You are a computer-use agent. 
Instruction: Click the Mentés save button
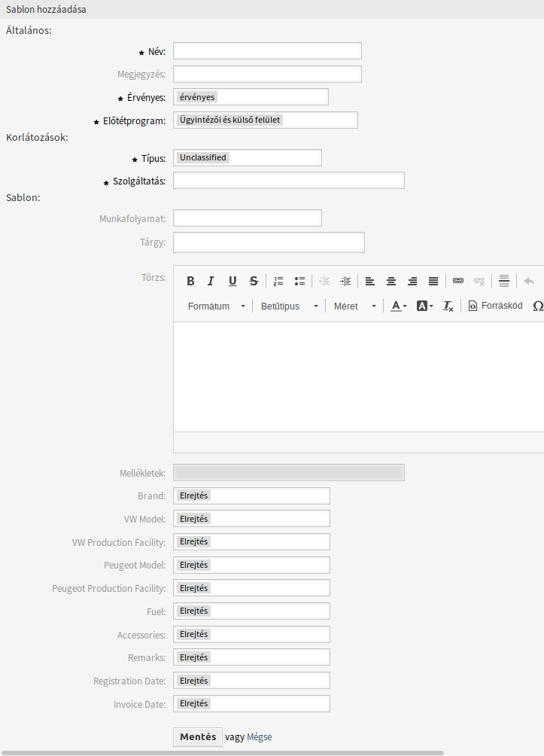(x=198, y=736)
